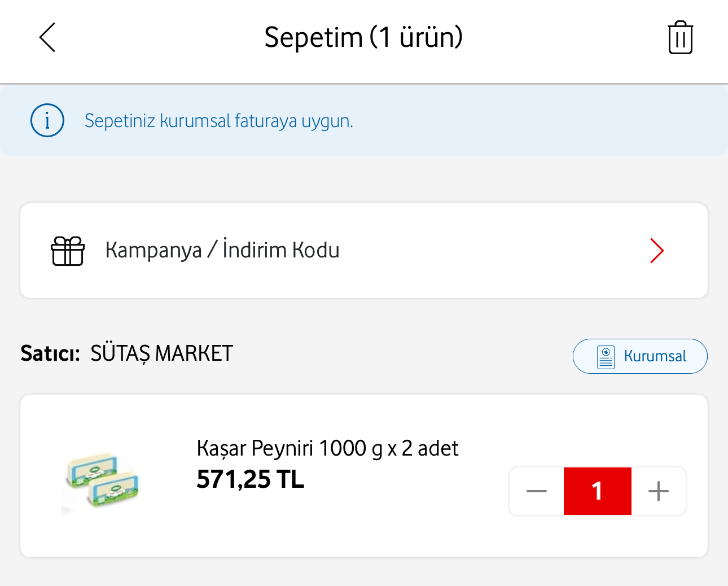
Task: Tap the info circle icon
Action: pos(47,120)
